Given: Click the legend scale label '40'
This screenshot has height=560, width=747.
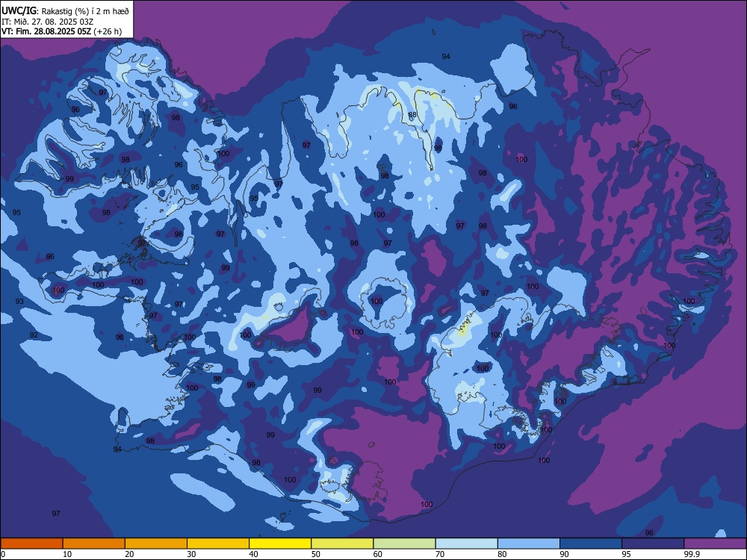Looking at the screenshot, I should coord(253,554).
